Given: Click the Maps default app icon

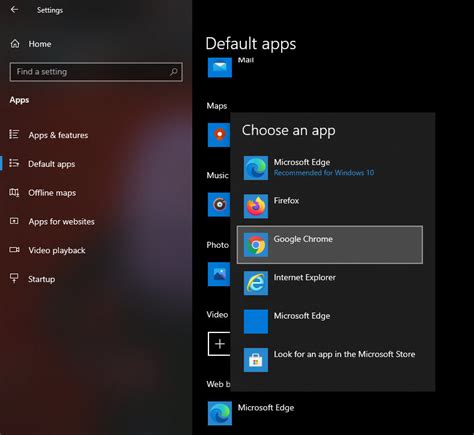Looking at the screenshot, I should tap(219, 135).
